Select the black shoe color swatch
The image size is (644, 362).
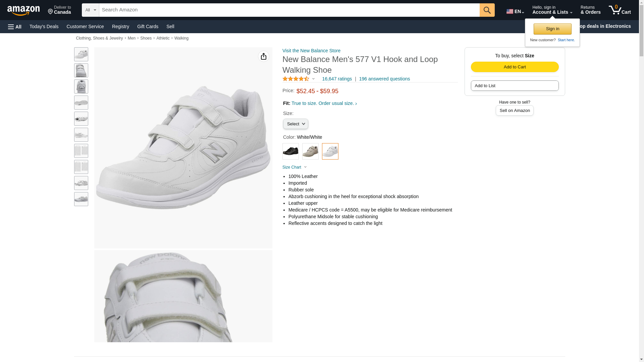coord(290,151)
